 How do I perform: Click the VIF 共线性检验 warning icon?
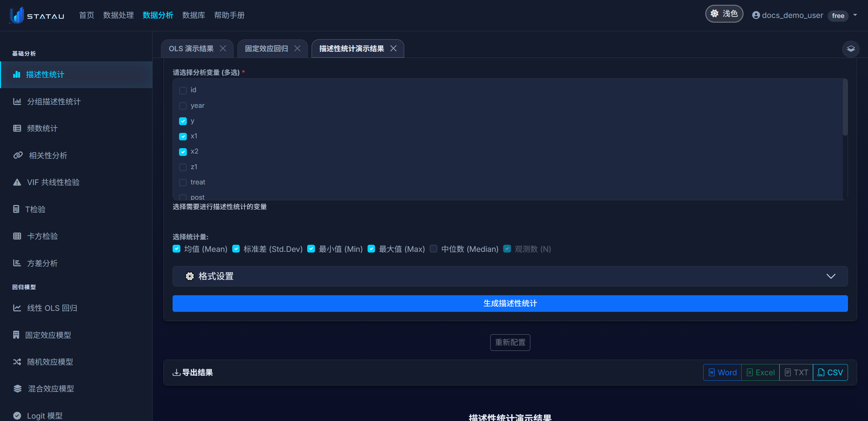click(17, 182)
